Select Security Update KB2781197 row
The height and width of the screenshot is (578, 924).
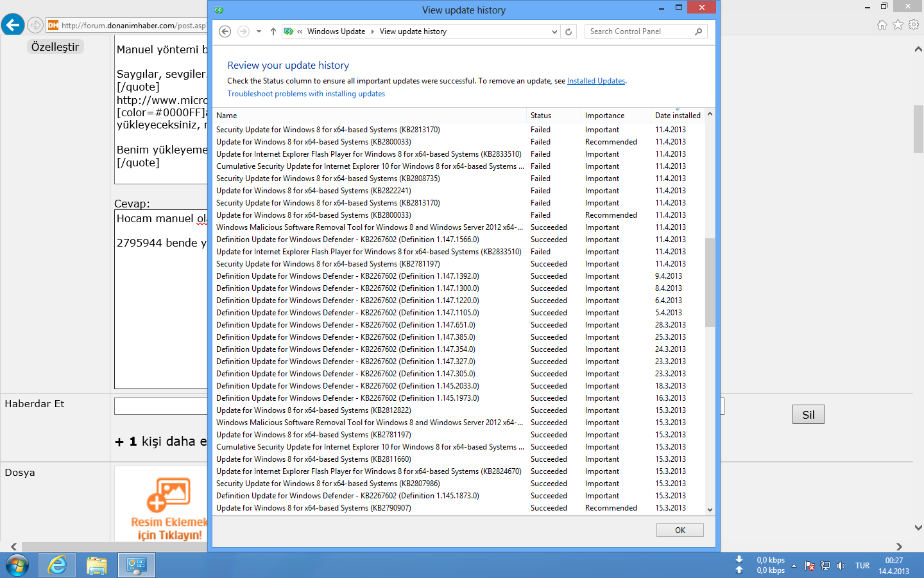pos(459,264)
